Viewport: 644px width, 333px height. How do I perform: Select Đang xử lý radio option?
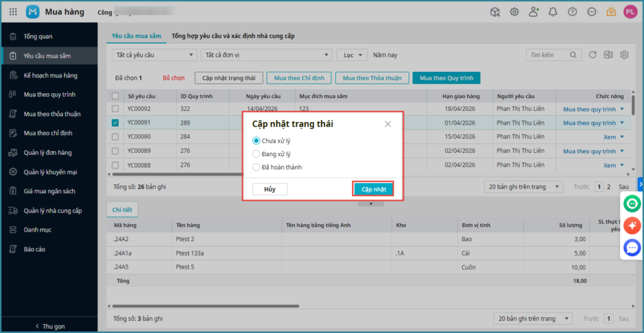click(256, 154)
